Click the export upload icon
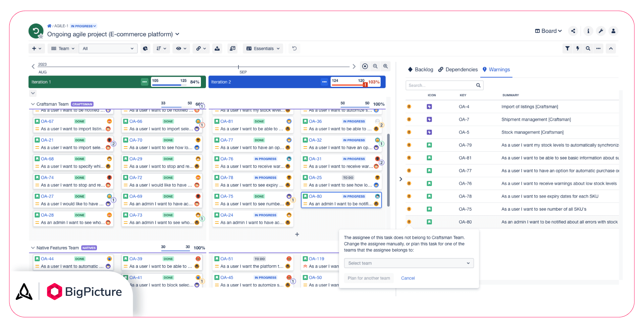The height and width of the screenshot is (328, 644). [x=217, y=49]
